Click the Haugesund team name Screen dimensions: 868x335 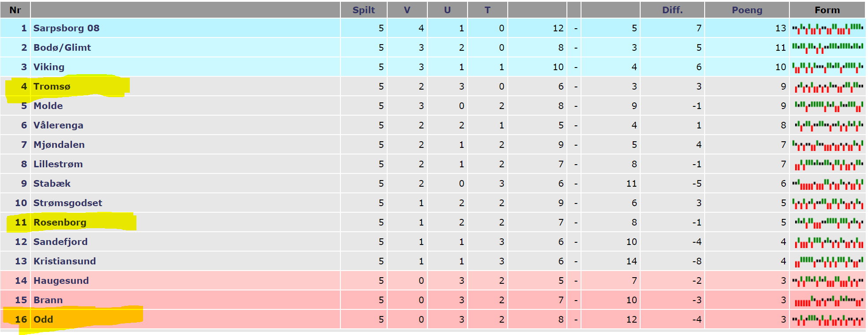(x=61, y=280)
